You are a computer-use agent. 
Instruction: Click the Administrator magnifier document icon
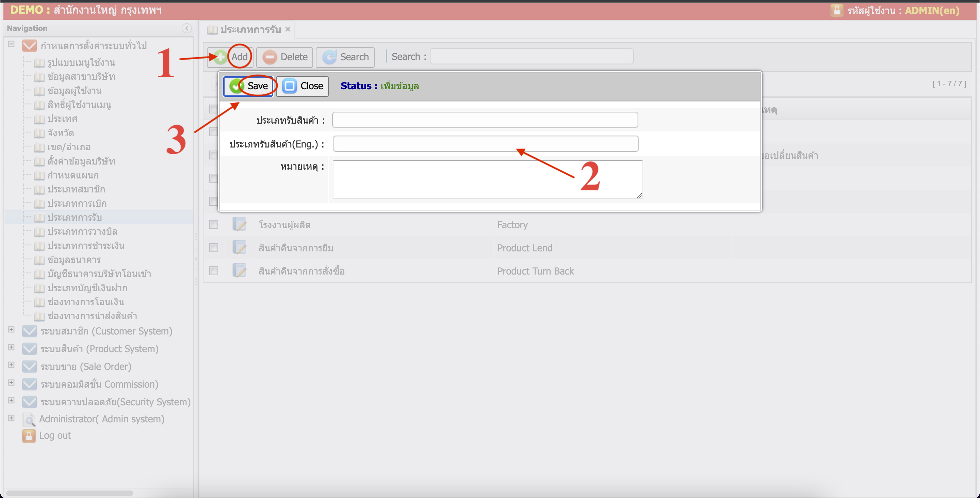(29, 419)
